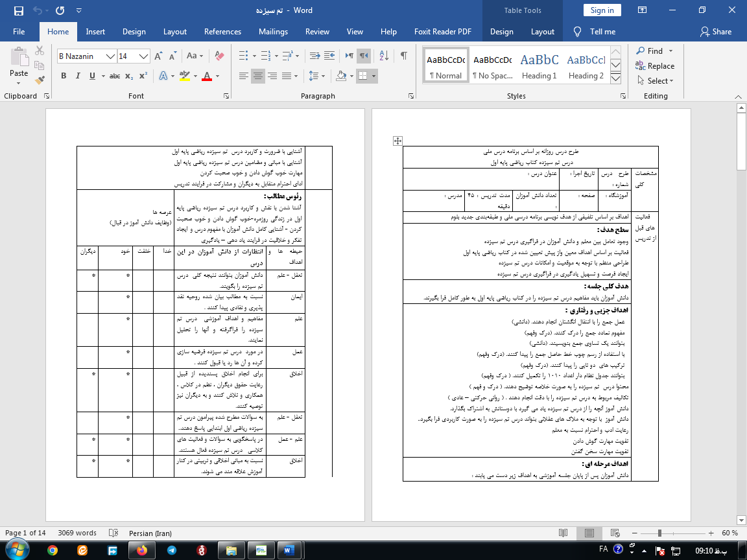Select the Heading 1 style

[539, 65]
